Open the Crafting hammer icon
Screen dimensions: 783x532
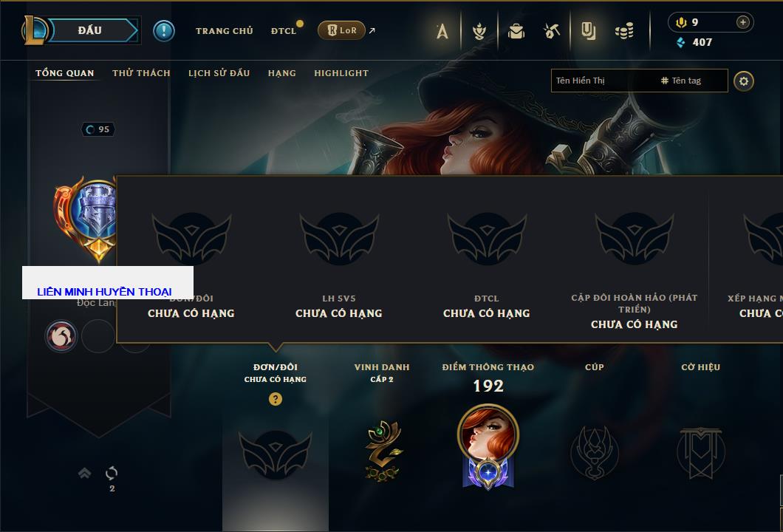[552, 32]
